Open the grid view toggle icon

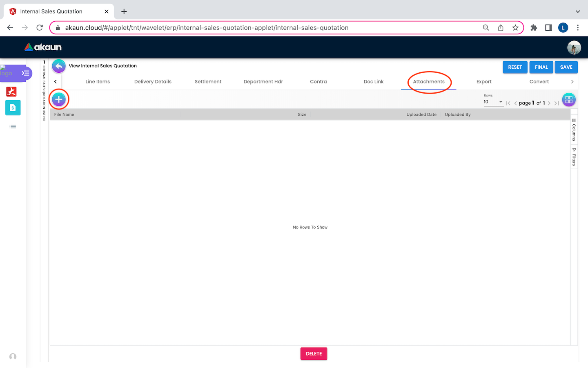569,100
